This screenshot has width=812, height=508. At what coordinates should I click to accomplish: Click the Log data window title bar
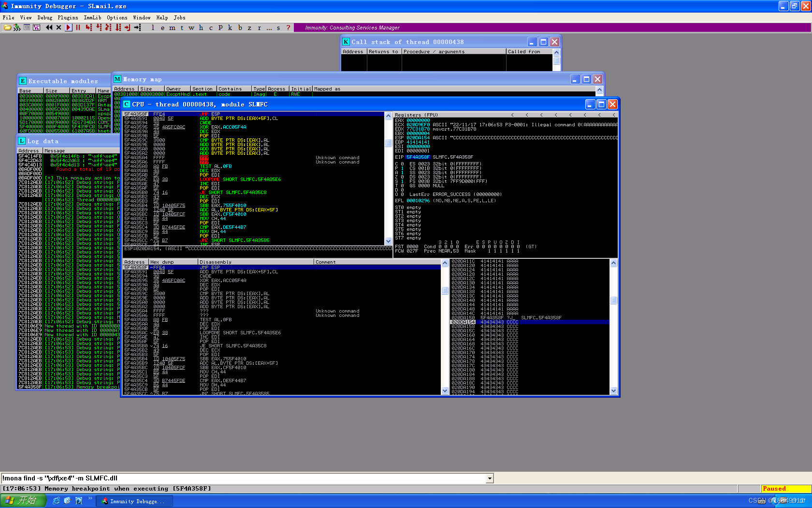(68, 141)
